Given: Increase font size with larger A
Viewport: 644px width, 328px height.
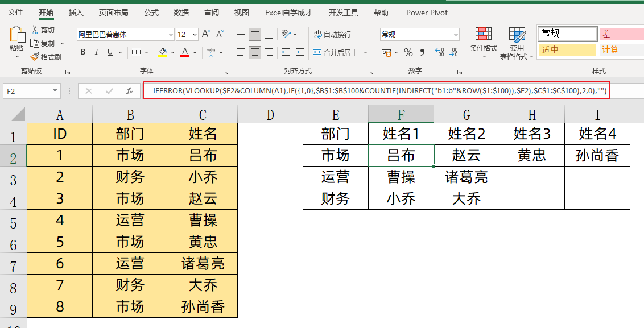Looking at the screenshot, I should point(206,34).
